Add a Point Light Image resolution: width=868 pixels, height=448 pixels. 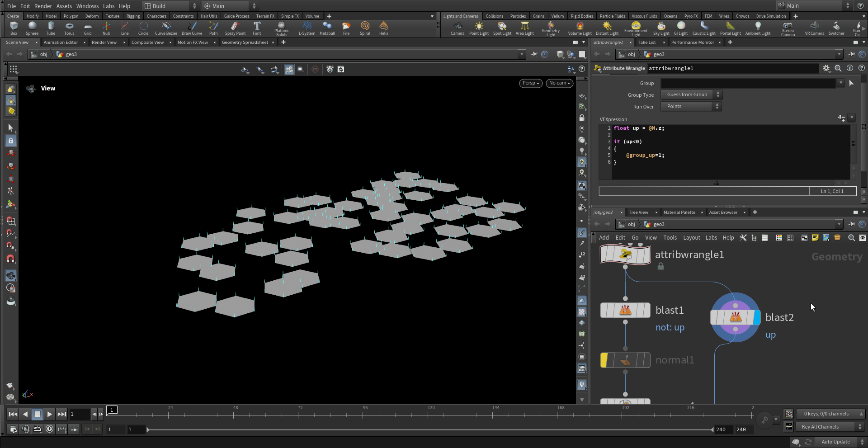[x=479, y=28]
